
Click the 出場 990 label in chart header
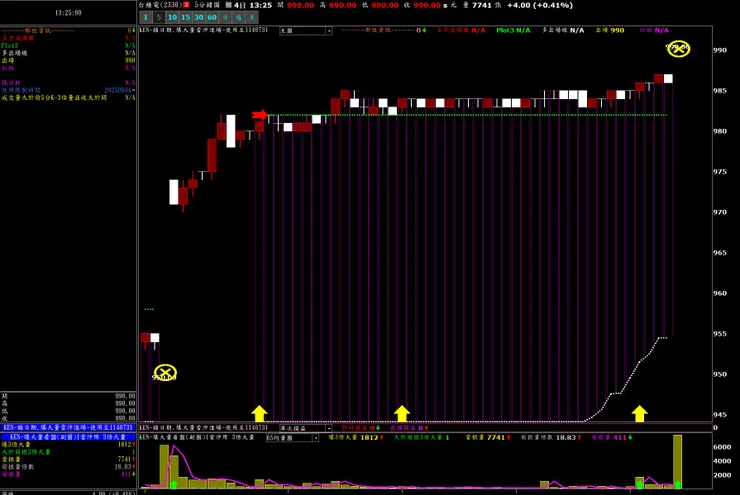coord(610,30)
